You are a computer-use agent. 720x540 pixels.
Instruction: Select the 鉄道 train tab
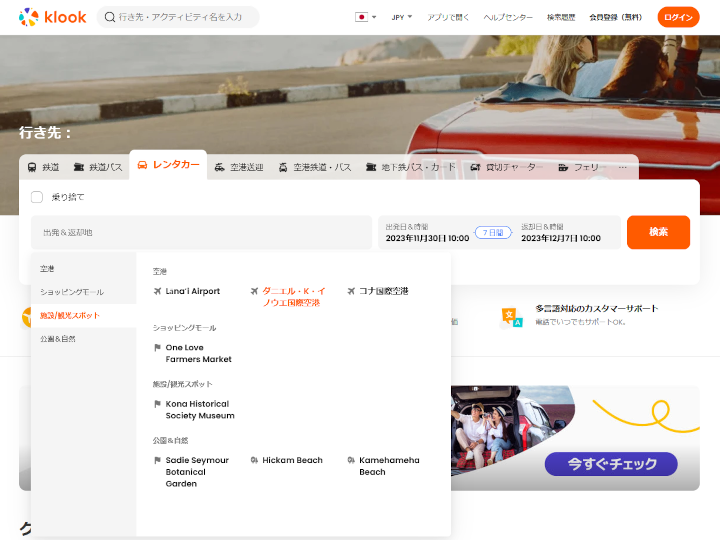pyautogui.click(x=43, y=167)
